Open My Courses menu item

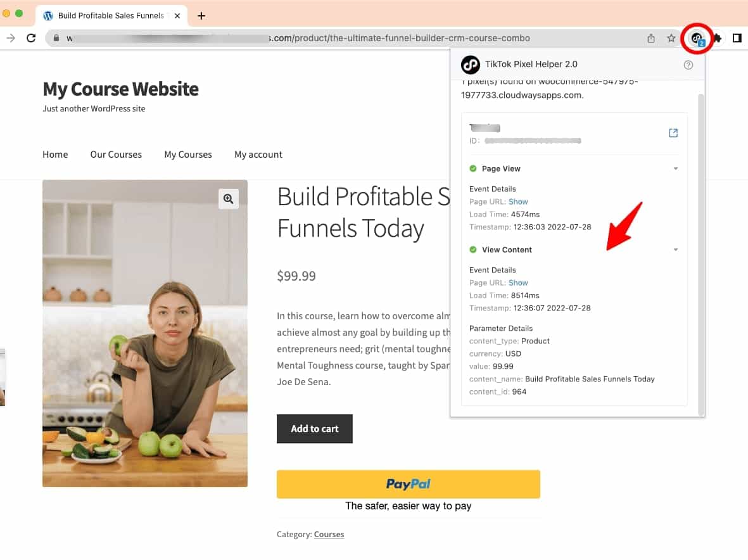click(x=188, y=155)
